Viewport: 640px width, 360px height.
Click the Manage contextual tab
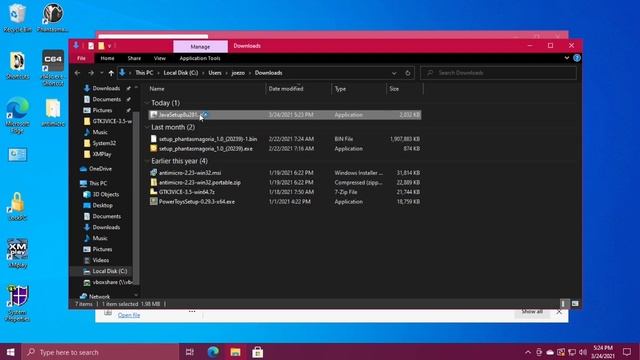tap(200, 47)
